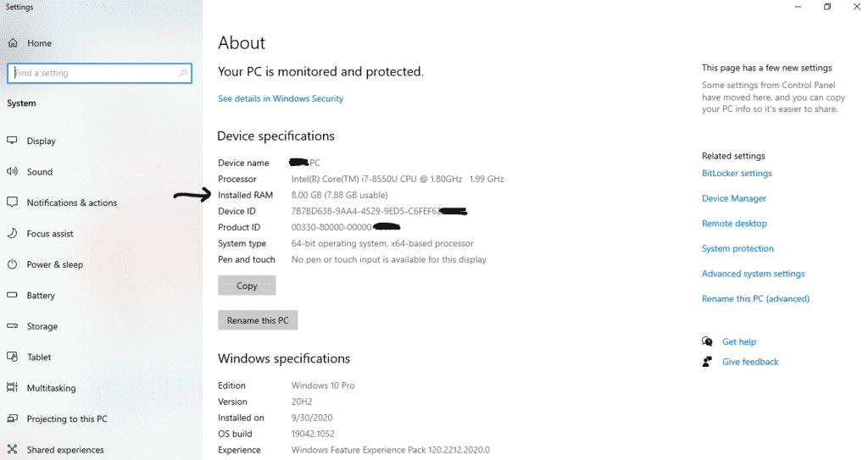Image resolution: width=868 pixels, height=460 pixels.
Task: Open Notifications & actions settings
Action: coord(72,202)
